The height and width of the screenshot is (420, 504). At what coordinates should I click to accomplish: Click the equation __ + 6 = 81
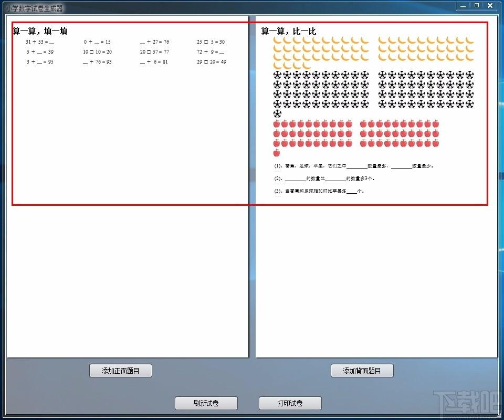pos(154,62)
